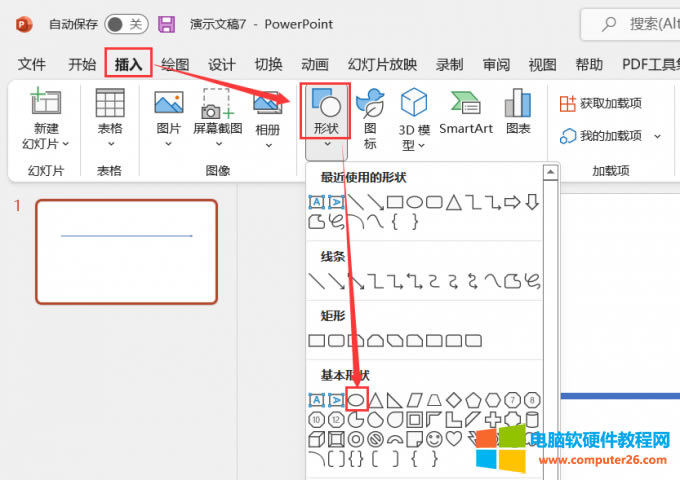The image size is (680, 480).
Task: Select the Diamond shape
Action: 454,400
